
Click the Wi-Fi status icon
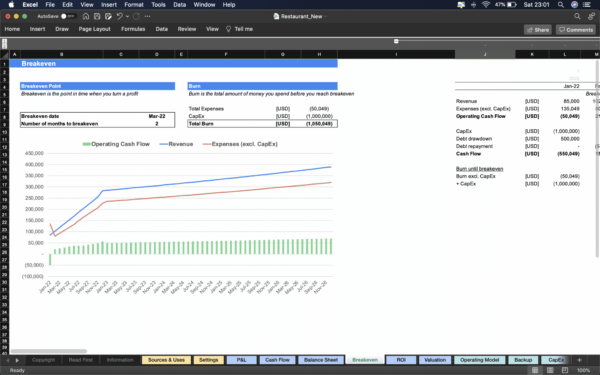(x=486, y=5)
